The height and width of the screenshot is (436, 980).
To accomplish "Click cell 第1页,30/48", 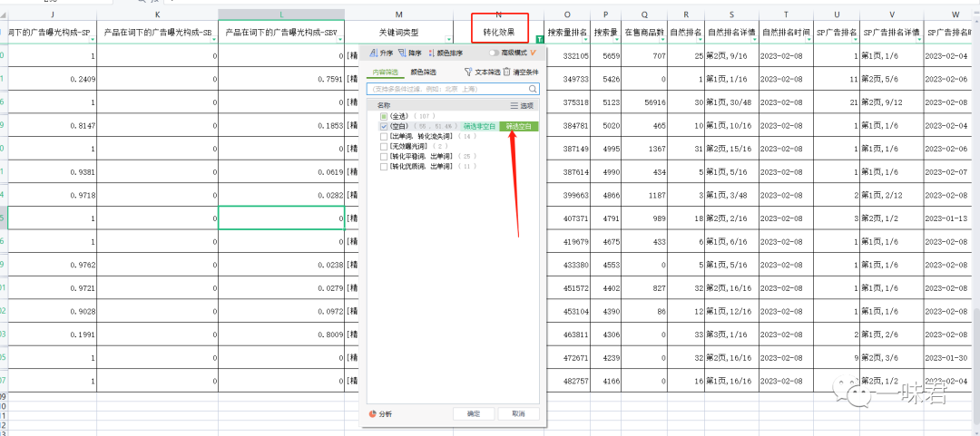I will click(x=732, y=102).
